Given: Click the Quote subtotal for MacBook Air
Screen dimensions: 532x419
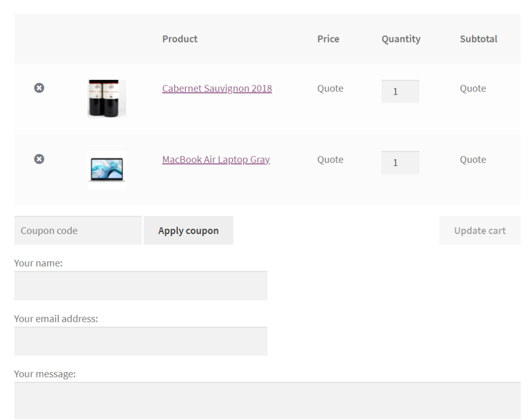Looking at the screenshot, I should 473,159.
